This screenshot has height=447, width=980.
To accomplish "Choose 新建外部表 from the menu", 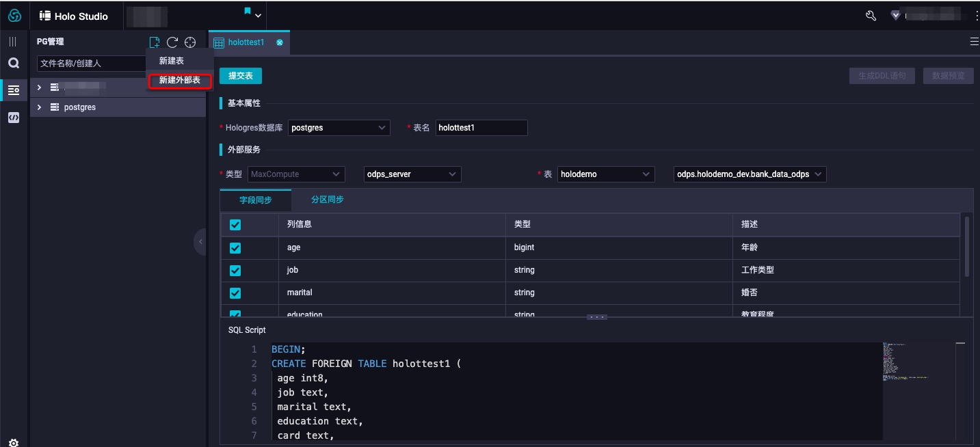I will click(x=180, y=81).
